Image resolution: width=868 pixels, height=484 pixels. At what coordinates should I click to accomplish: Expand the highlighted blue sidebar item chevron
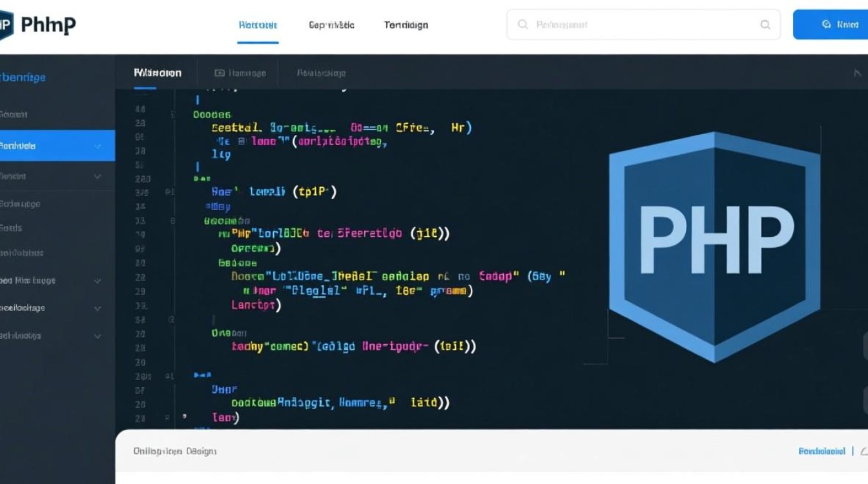tap(98, 146)
